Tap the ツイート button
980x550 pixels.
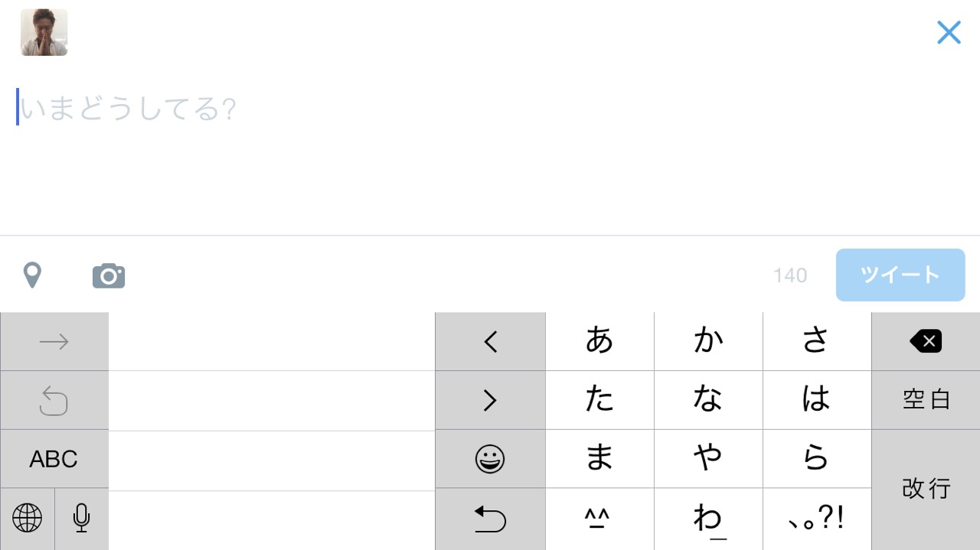(900, 275)
